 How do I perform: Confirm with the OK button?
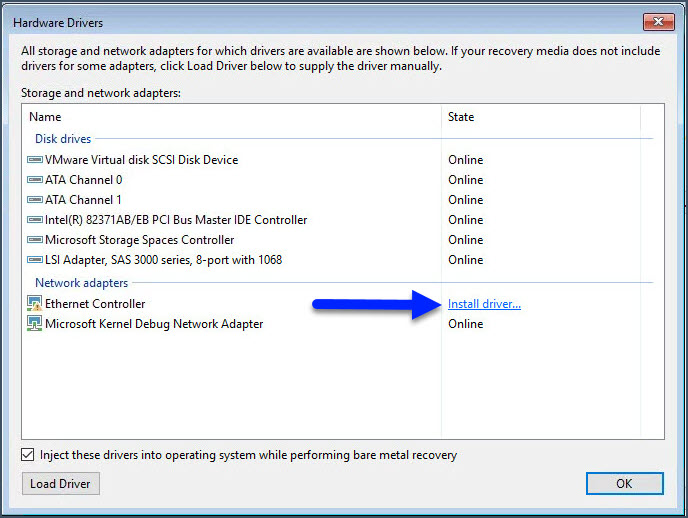click(x=624, y=484)
